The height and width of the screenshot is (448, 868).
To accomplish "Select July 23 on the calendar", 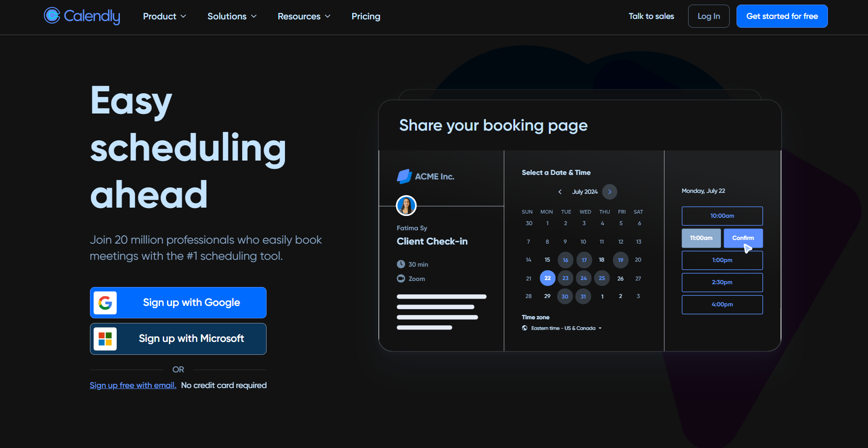I will (565, 278).
